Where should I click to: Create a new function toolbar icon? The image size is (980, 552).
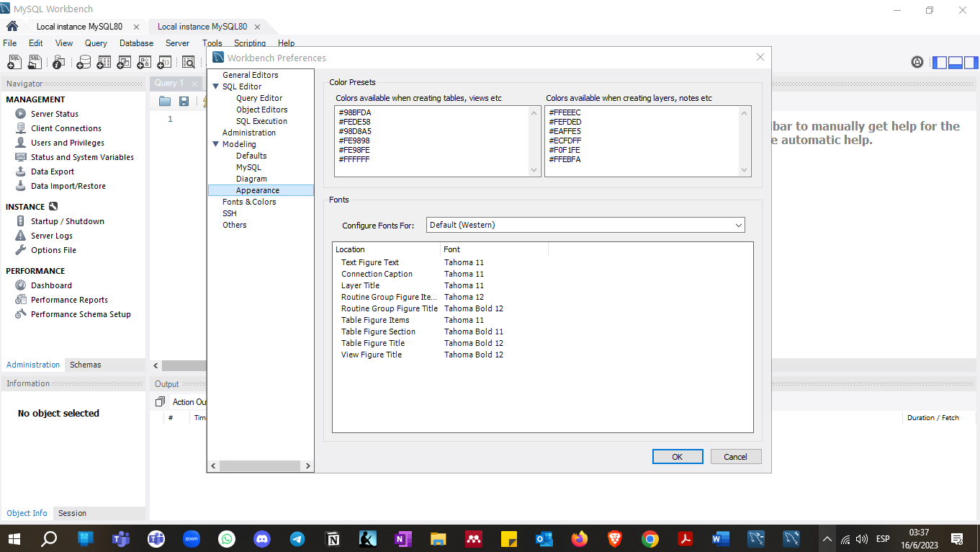click(164, 62)
